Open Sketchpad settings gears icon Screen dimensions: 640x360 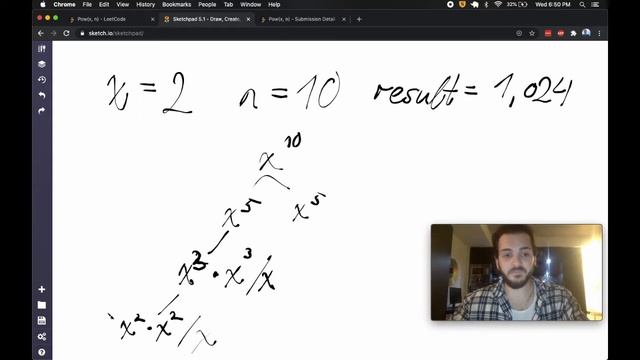(x=42, y=336)
